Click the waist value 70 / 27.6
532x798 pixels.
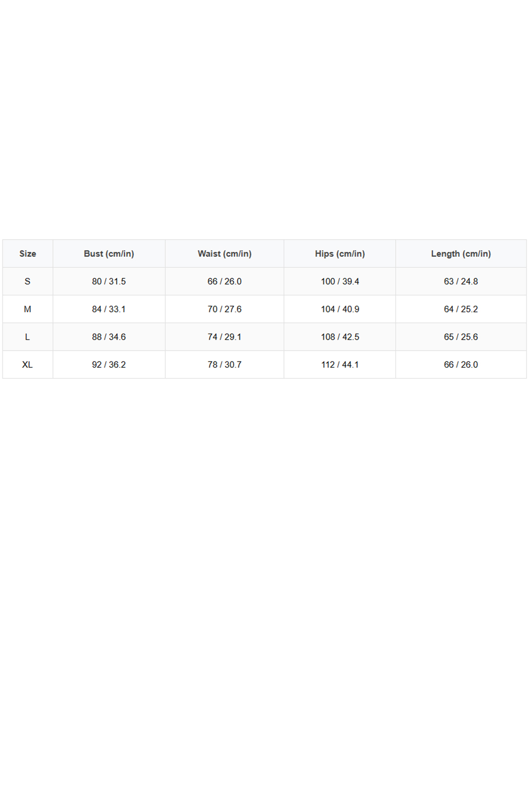click(224, 309)
